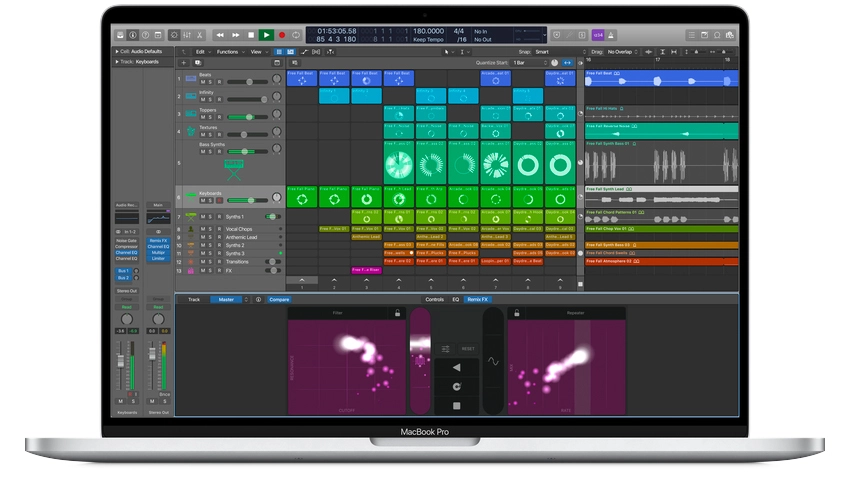Select the Remix FX tab
Image resolution: width=850 pixels, height=478 pixels.
[477, 299]
